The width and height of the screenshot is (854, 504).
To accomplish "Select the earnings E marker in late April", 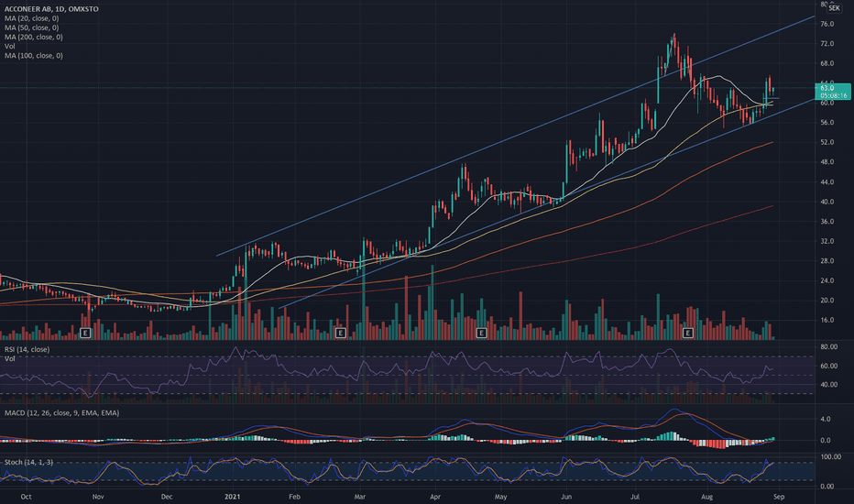I will pyautogui.click(x=481, y=333).
